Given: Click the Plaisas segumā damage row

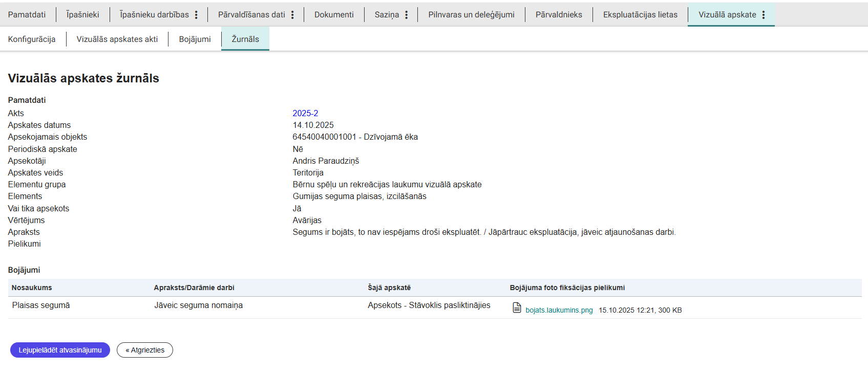Looking at the screenshot, I should [x=41, y=305].
